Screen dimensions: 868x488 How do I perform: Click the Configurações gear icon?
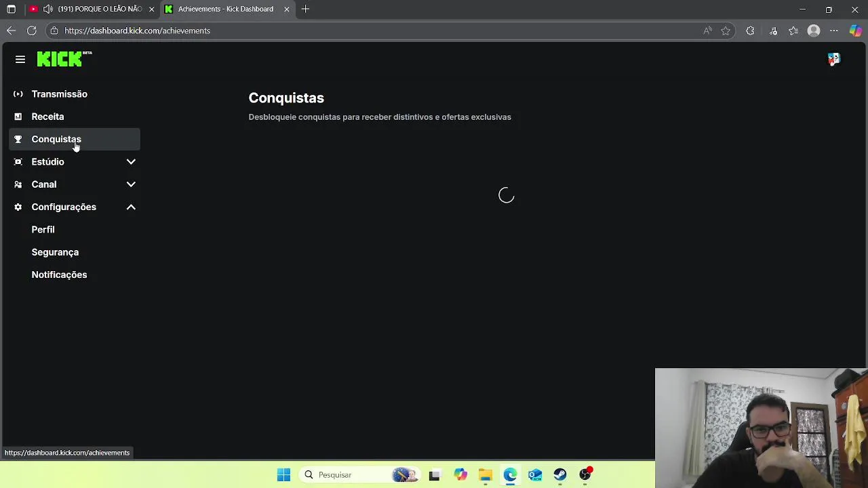pos(18,207)
